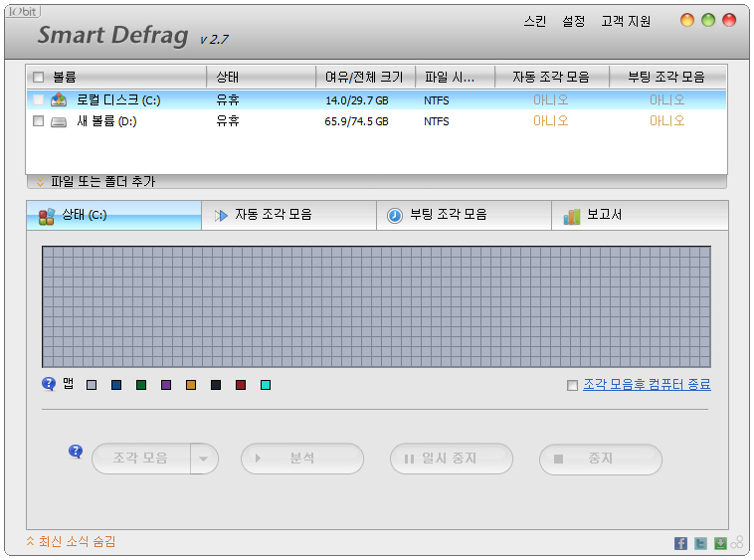
Task: Select the 새 볼륨 (D:) row text
Action: click(106, 121)
